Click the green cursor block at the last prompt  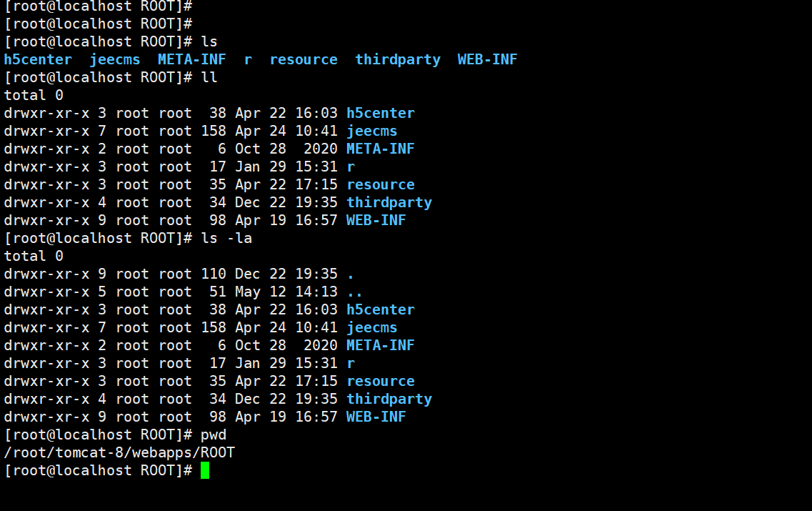pyautogui.click(x=205, y=470)
